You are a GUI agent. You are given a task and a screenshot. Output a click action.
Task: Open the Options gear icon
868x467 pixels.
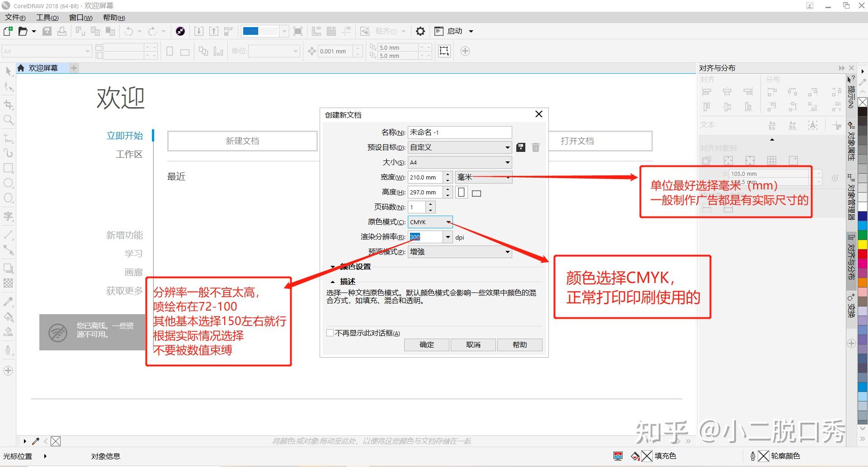click(420, 31)
